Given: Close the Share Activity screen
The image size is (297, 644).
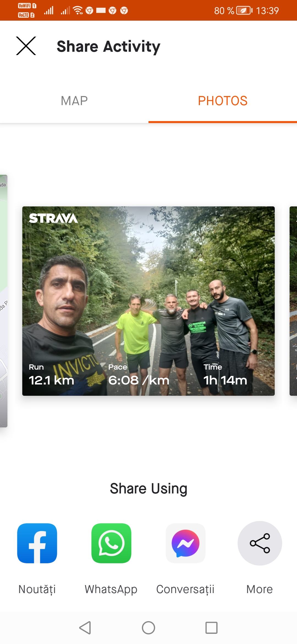Looking at the screenshot, I should (x=26, y=46).
